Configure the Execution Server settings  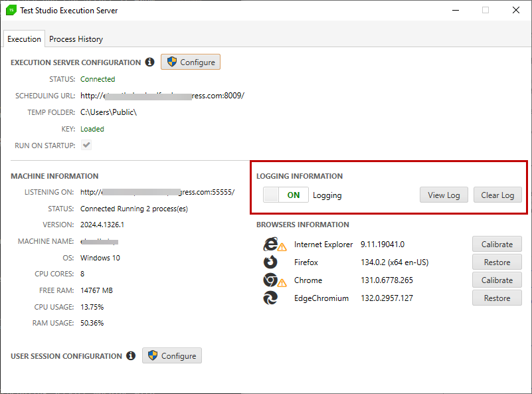pos(191,62)
